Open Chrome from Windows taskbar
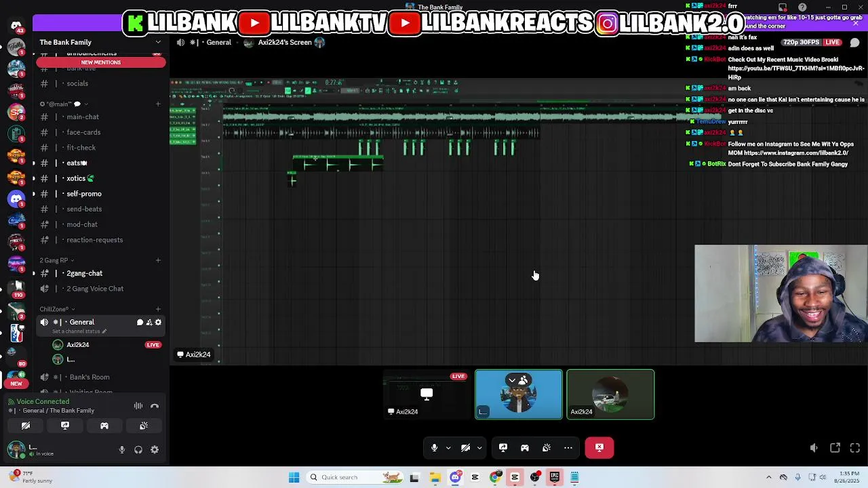 [x=495, y=477]
